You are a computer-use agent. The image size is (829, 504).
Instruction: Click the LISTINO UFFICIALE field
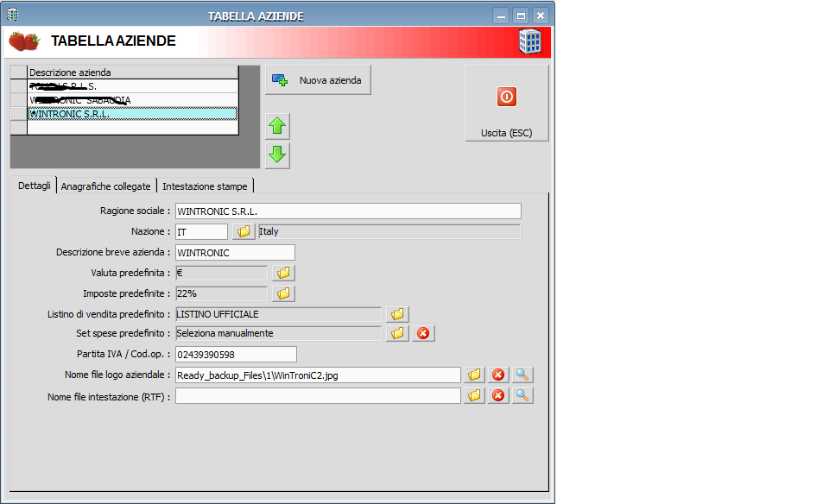click(278, 314)
